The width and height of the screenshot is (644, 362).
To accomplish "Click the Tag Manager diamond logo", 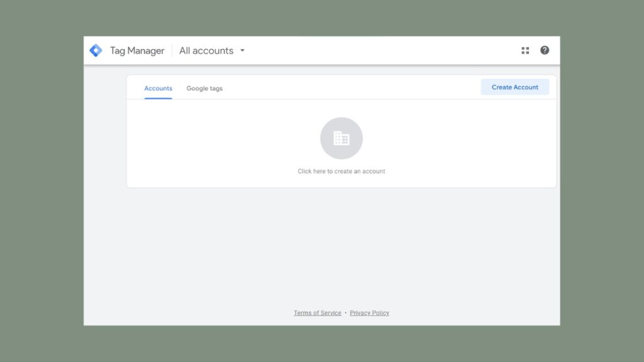I will (96, 50).
